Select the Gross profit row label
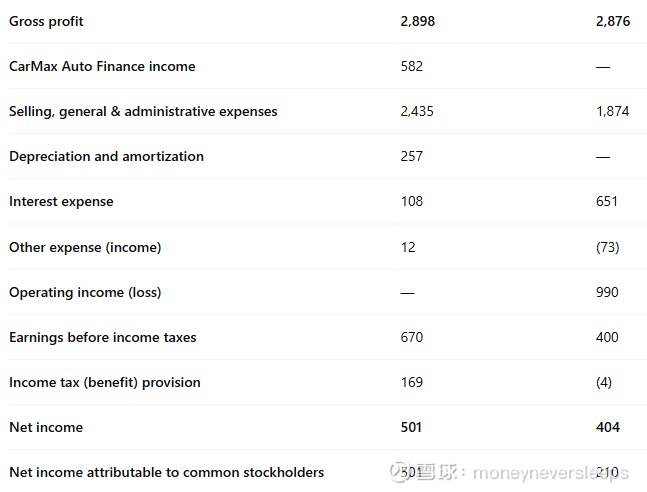 coord(46,21)
